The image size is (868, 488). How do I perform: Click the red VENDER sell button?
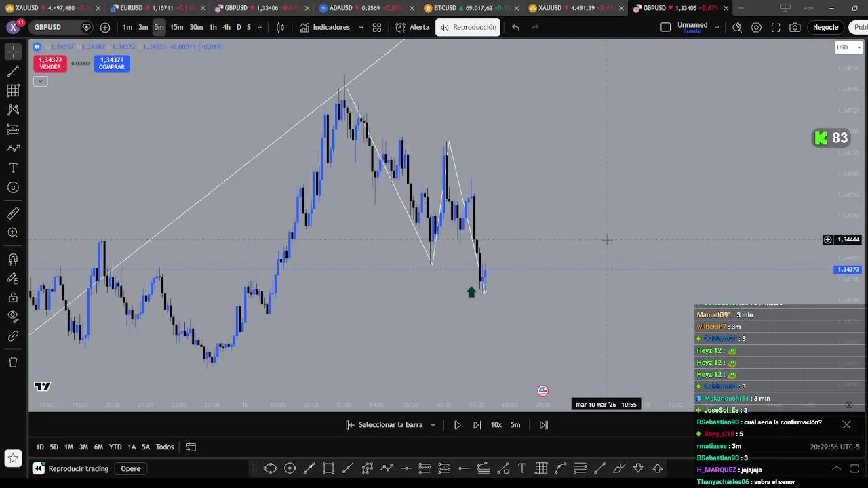point(50,63)
